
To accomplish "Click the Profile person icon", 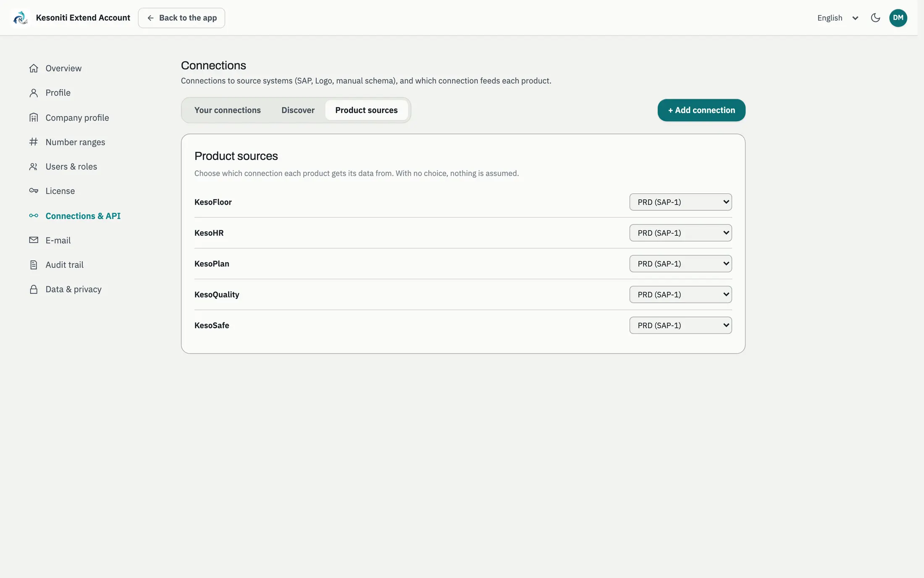I will coord(34,92).
